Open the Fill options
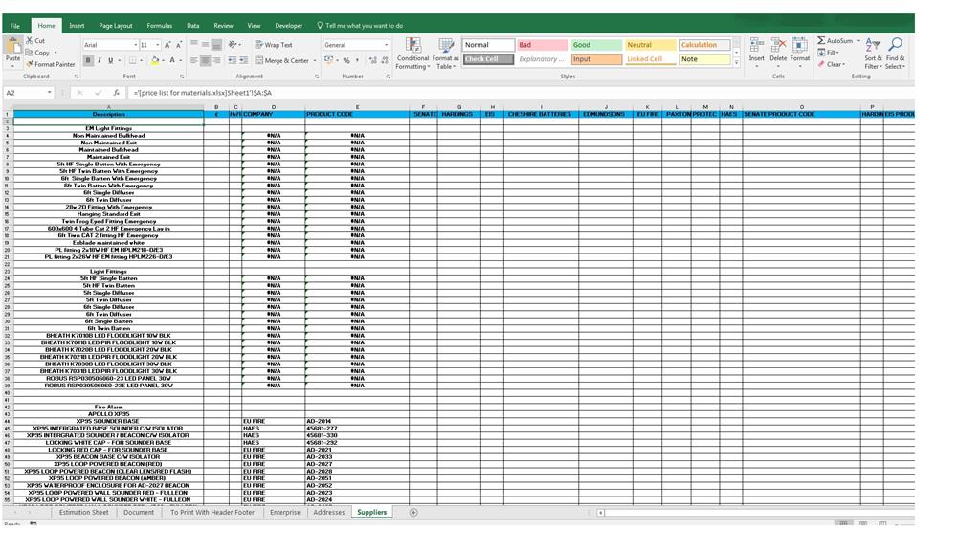 [828, 53]
